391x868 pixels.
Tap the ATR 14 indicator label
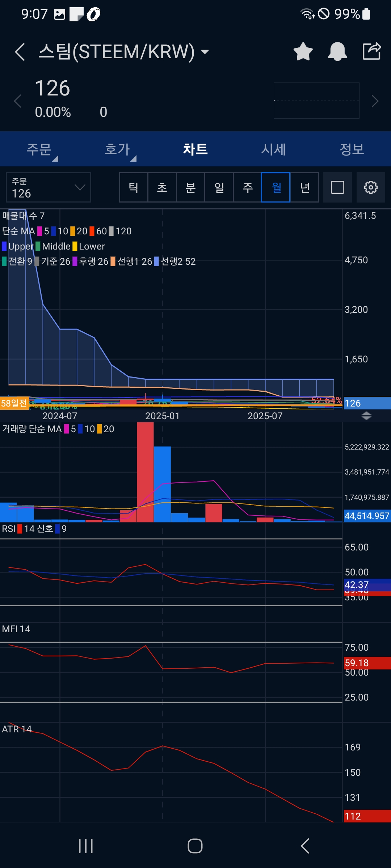coord(17,729)
